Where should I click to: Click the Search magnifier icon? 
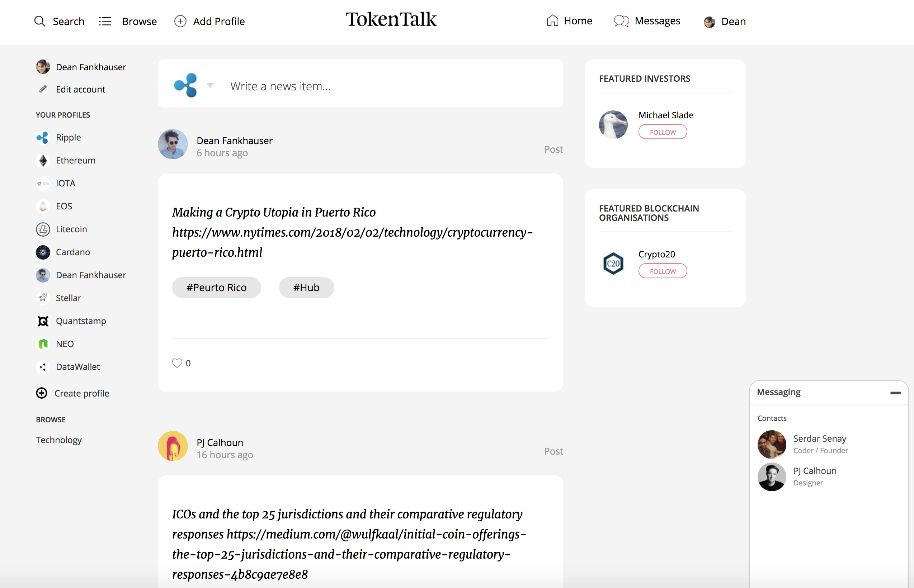coord(40,21)
